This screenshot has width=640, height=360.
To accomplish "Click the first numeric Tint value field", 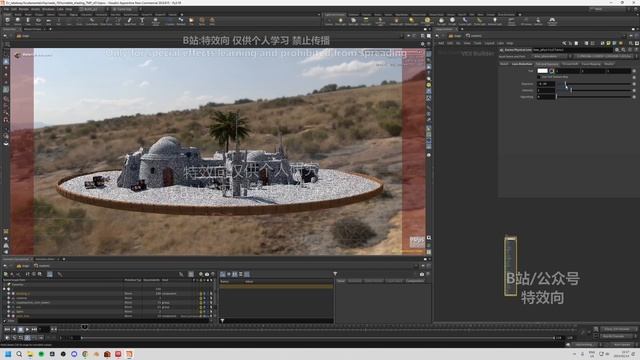I will (567, 71).
